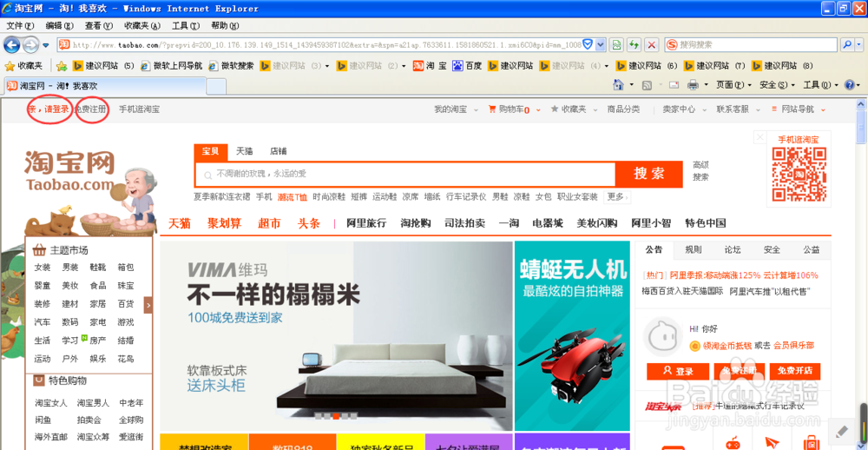The width and height of the screenshot is (868, 450).
Task: Click the printer icon
Action: click(x=693, y=85)
